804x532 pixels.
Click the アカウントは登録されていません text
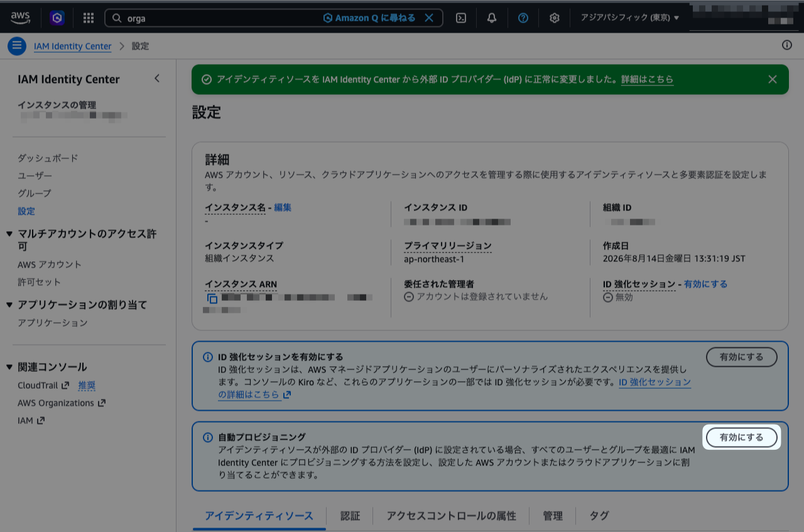(482, 296)
